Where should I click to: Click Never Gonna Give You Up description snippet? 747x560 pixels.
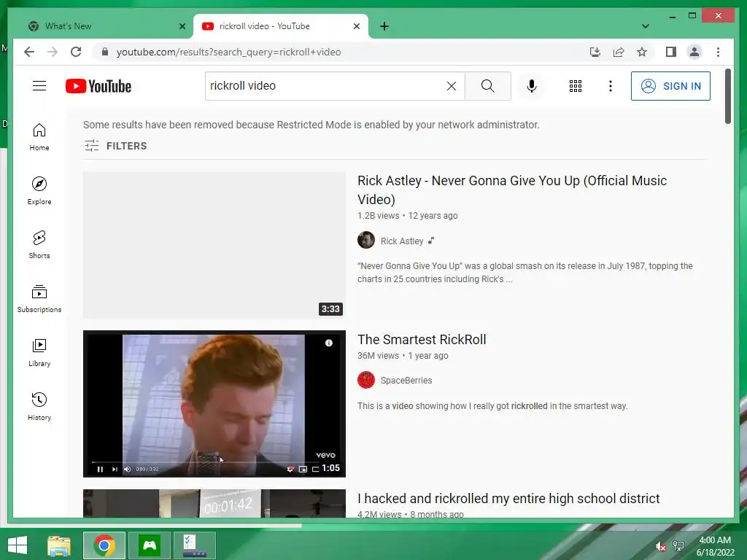[x=525, y=273]
